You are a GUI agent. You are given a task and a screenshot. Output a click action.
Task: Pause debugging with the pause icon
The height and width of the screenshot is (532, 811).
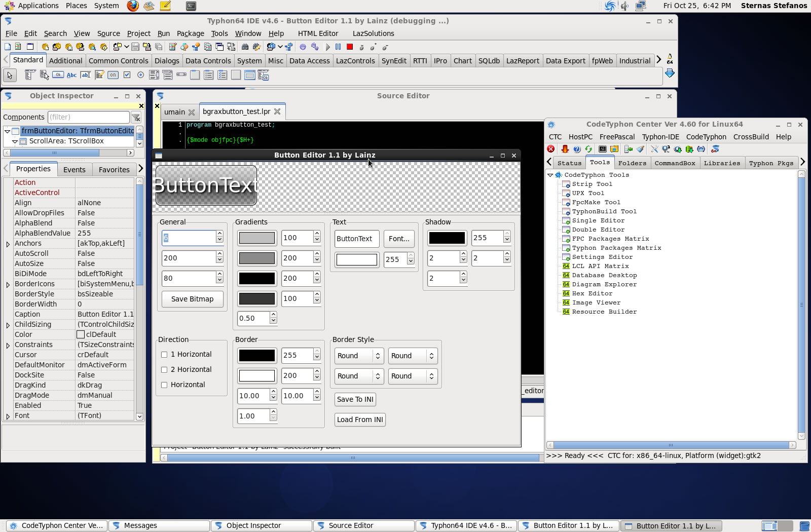pyautogui.click(x=338, y=47)
